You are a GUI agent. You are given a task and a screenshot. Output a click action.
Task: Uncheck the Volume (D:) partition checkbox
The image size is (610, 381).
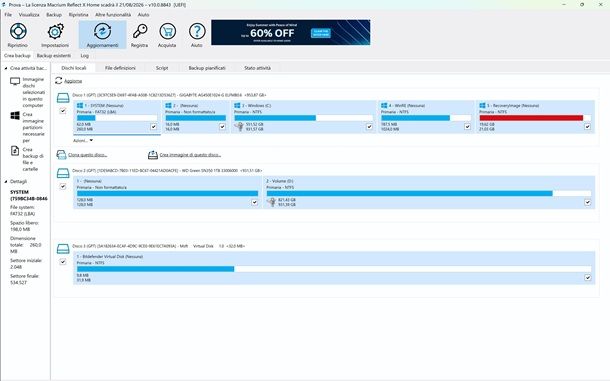[x=587, y=202]
